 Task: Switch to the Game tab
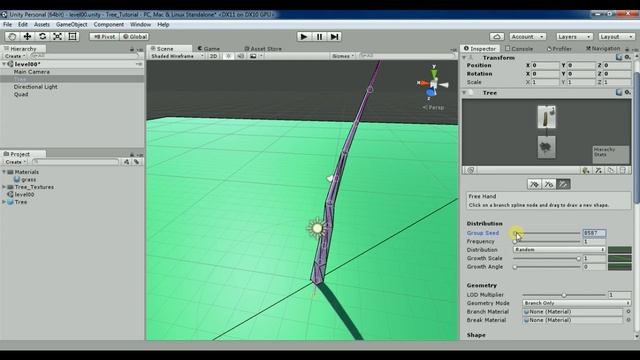(x=209, y=49)
